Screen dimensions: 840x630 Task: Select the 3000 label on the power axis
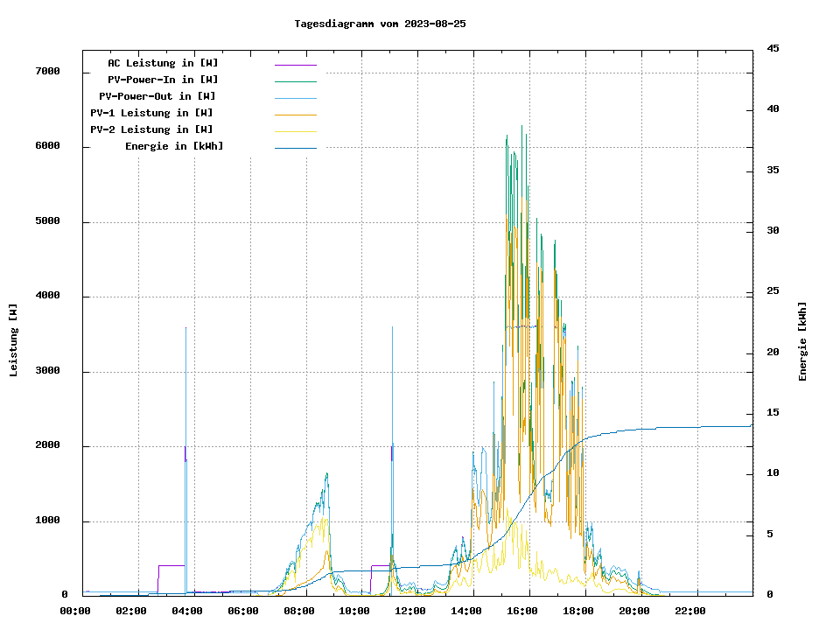tap(48, 372)
